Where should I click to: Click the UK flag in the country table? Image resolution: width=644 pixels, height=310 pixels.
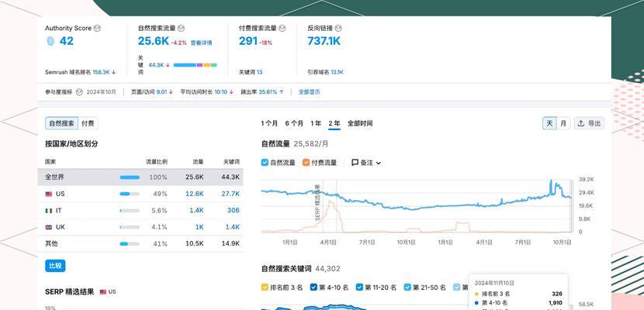[x=49, y=227]
